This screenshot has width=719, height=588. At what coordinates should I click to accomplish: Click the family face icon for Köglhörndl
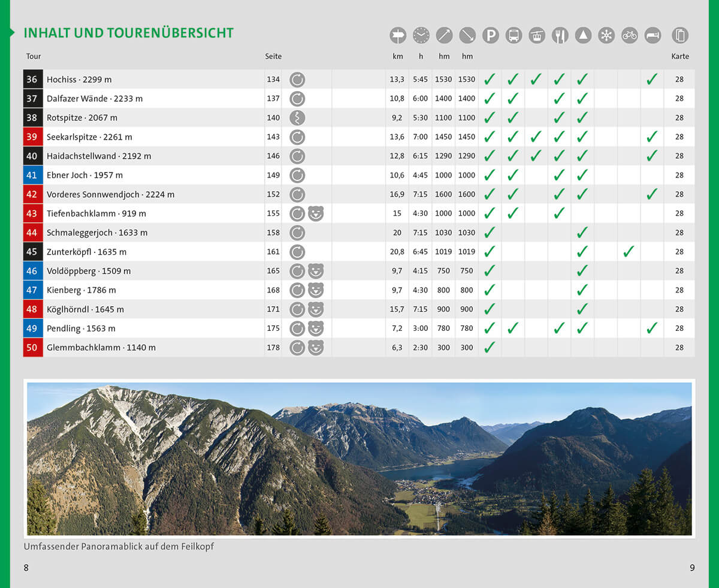[x=316, y=309]
